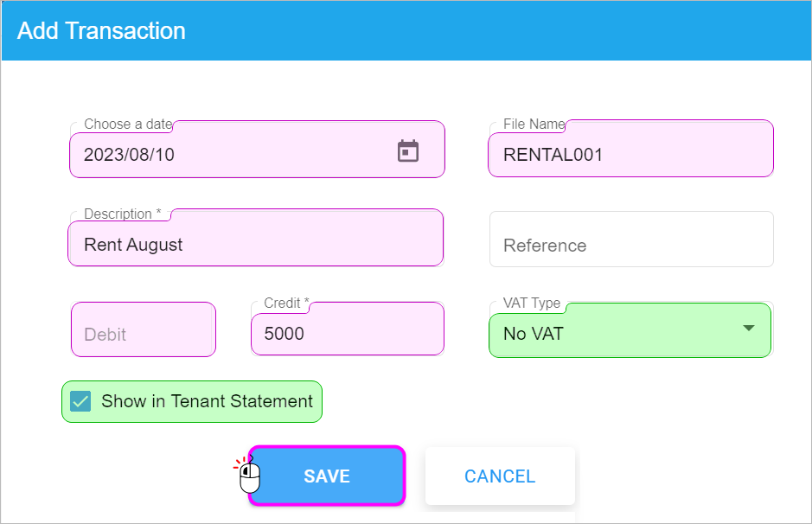Screen dimensions: 812x524
Task: Click the File Name floating label
Action: 534,125
